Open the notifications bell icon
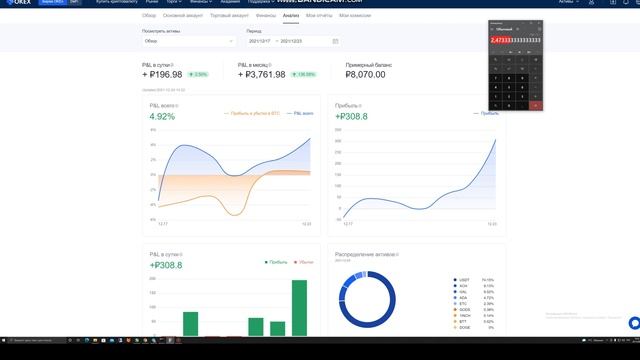 tap(626, 2)
